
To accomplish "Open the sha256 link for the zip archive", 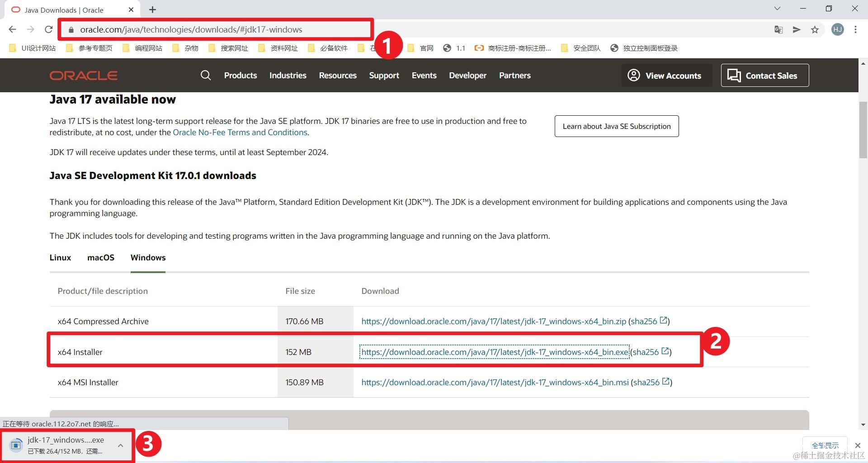I will (649, 321).
